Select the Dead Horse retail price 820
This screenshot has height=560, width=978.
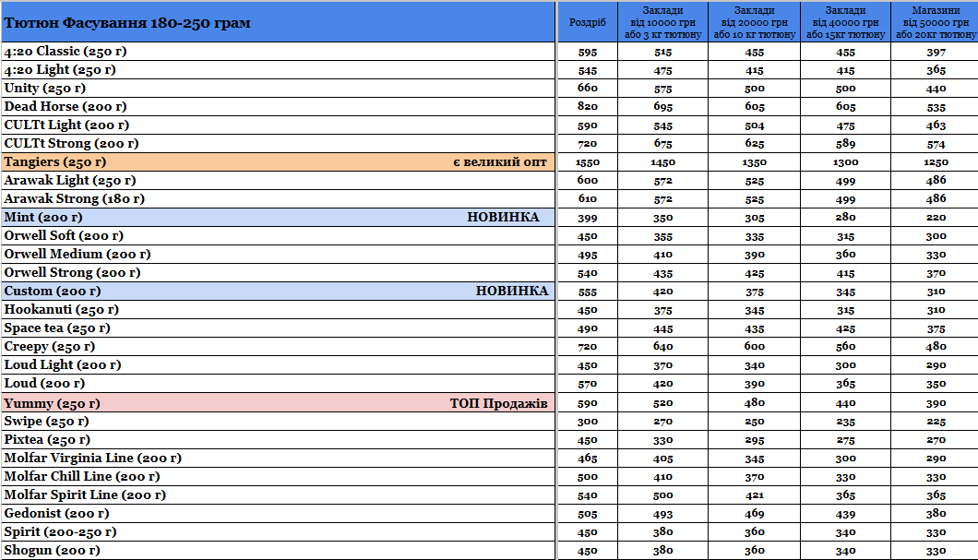pos(588,107)
